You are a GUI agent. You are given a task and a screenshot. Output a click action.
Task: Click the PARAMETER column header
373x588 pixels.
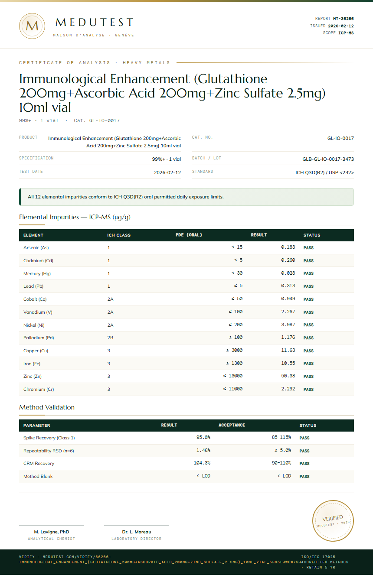[36, 426]
